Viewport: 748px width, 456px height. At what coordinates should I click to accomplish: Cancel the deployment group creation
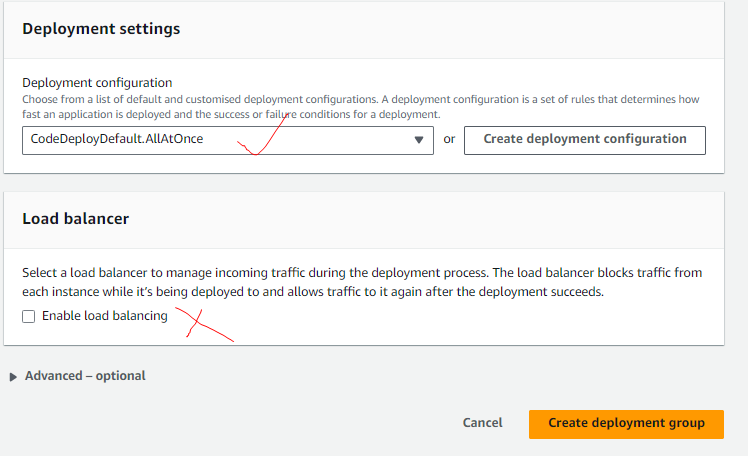point(482,423)
